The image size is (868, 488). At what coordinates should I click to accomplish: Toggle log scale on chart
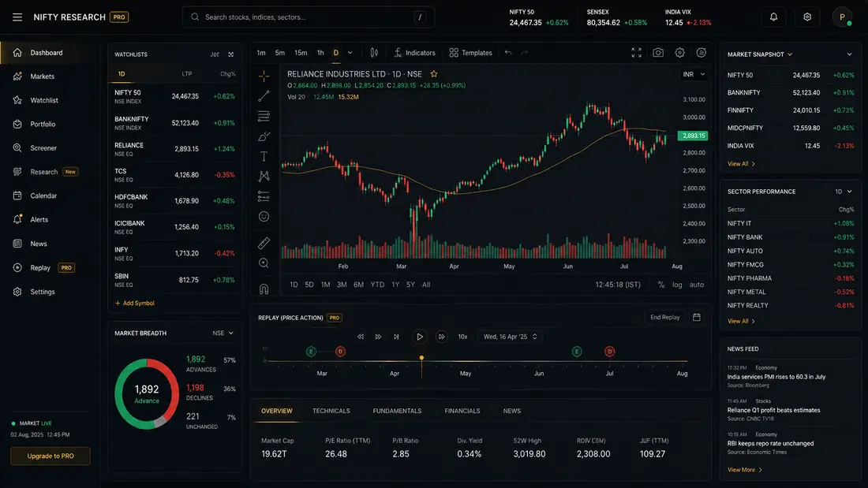[x=677, y=285]
